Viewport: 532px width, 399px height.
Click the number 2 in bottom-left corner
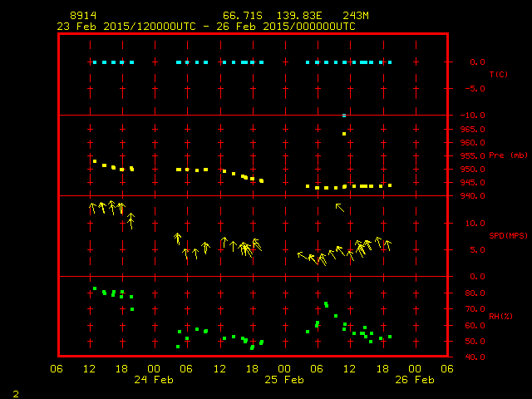click(16, 392)
